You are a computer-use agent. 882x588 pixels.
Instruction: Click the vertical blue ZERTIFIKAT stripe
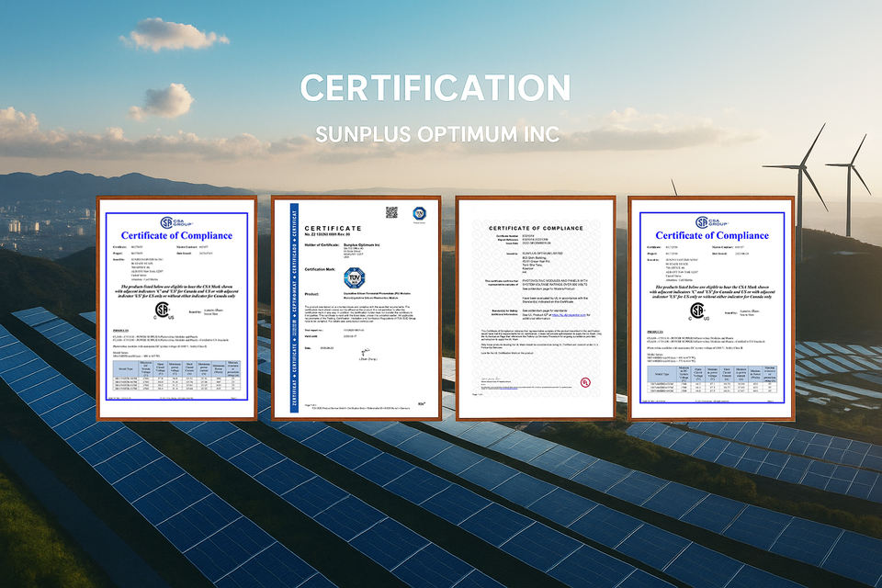pyautogui.click(x=295, y=308)
